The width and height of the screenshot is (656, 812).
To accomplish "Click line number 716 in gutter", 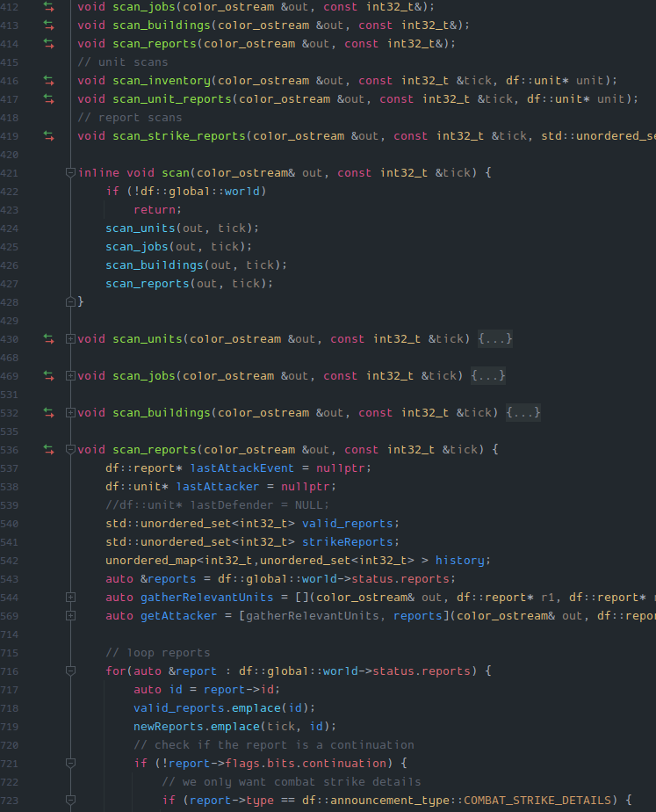I will (x=10, y=671).
